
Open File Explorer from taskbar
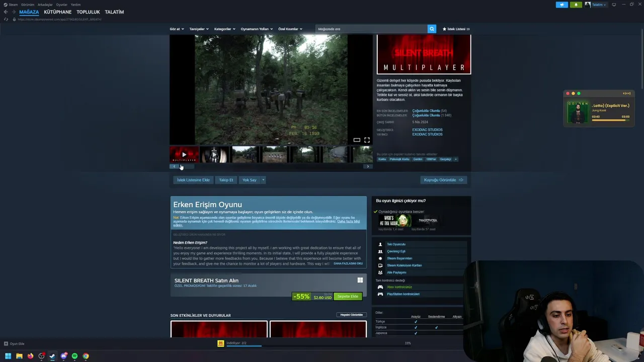pyautogui.click(x=19, y=356)
